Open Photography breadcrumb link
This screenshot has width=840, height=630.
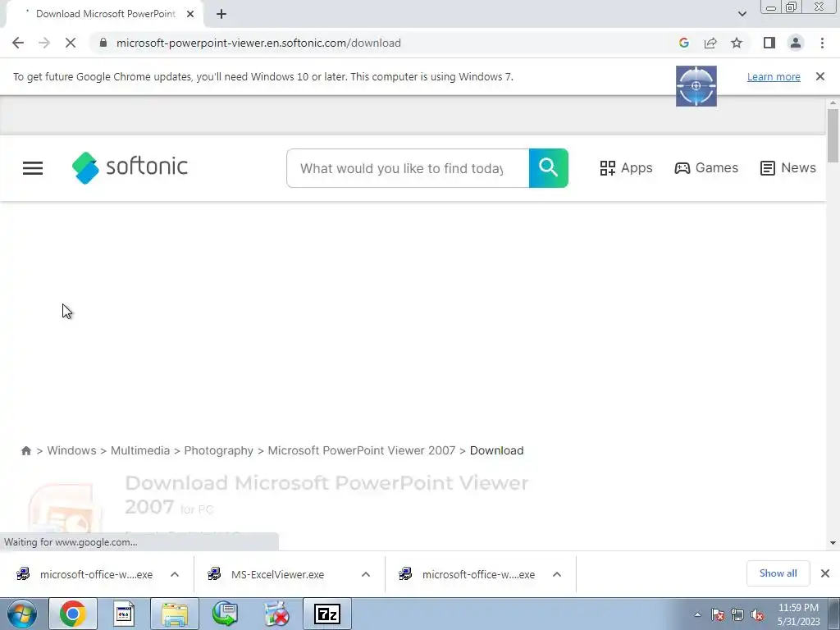point(218,450)
